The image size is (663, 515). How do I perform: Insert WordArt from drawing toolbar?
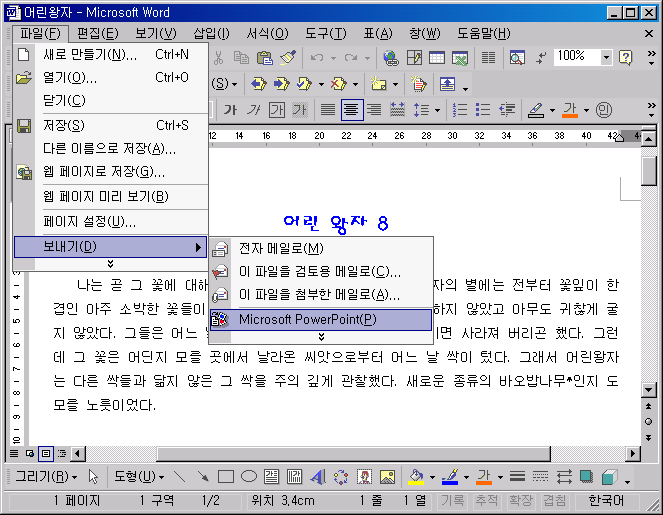click(318, 477)
